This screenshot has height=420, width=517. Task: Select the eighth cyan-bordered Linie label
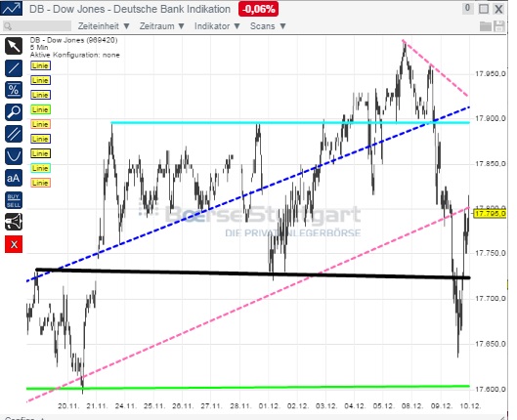pos(40,168)
